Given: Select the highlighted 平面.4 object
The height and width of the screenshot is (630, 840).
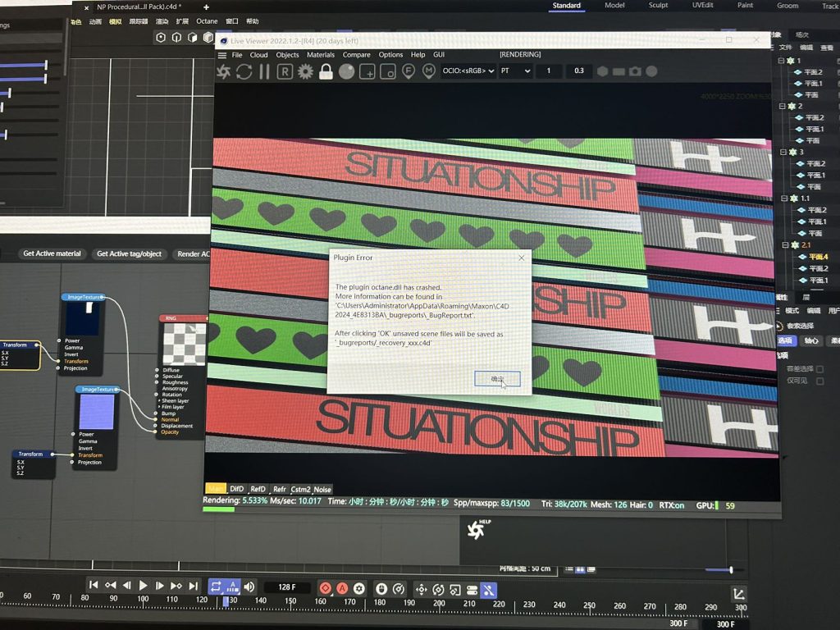Looking at the screenshot, I should (818, 257).
